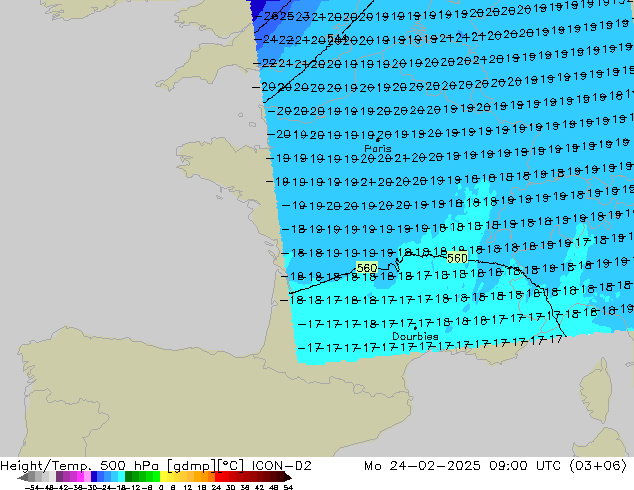This screenshot has height=490, width=634.
Task: Click the western 560 contour label
Action: pyautogui.click(x=367, y=268)
